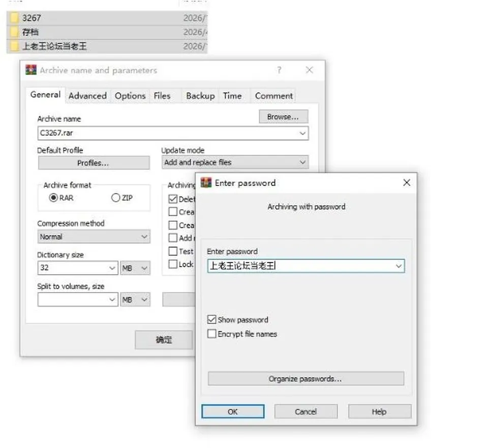Select the ZIP archive format radio

(x=115, y=198)
